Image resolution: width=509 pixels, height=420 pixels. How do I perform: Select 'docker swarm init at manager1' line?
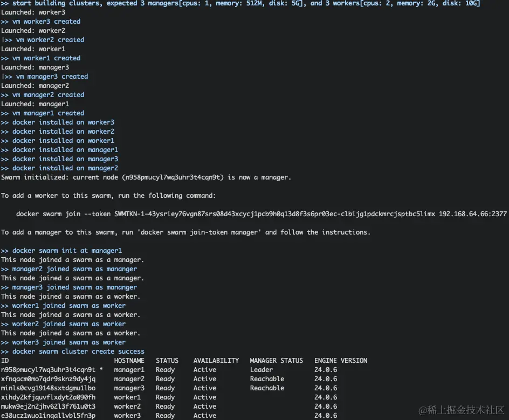pyautogui.click(x=61, y=251)
